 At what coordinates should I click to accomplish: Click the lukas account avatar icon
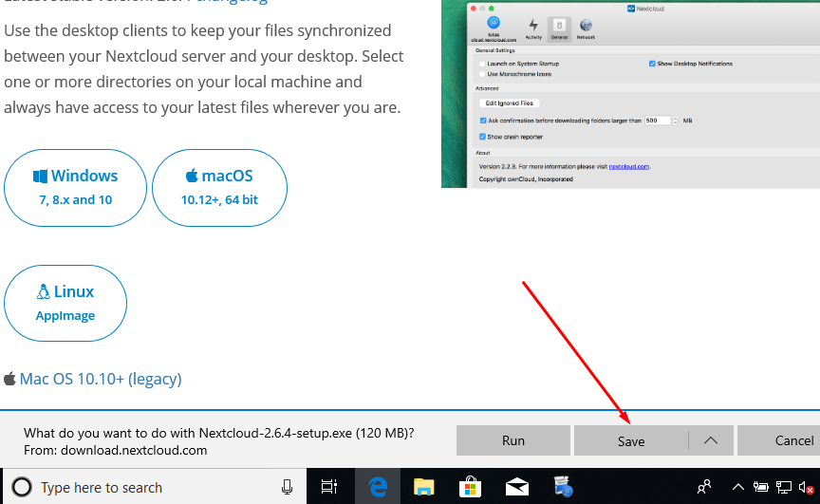[x=493, y=25]
